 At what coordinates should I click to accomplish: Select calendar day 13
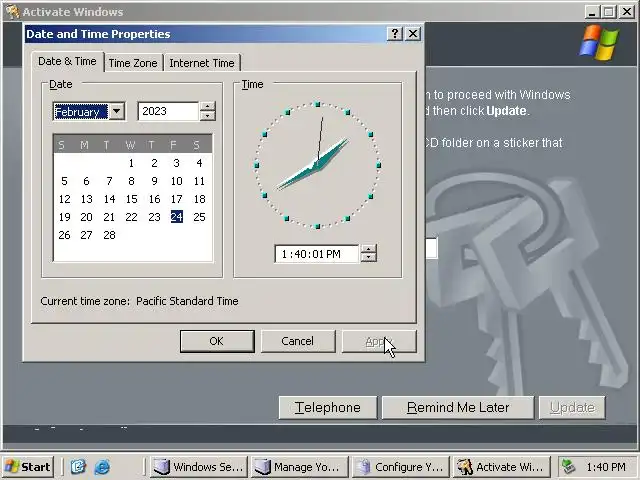[86, 199]
